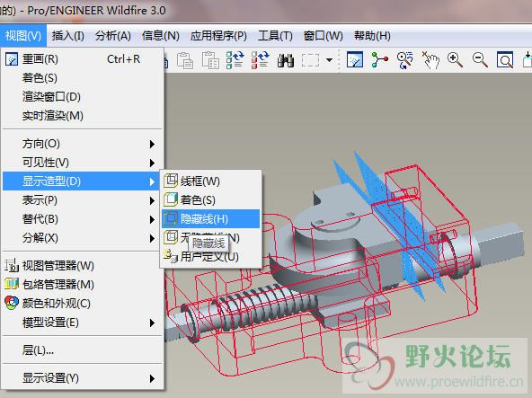Open the 分析(A) menu
The image size is (532, 398).
[x=113, y=36]
